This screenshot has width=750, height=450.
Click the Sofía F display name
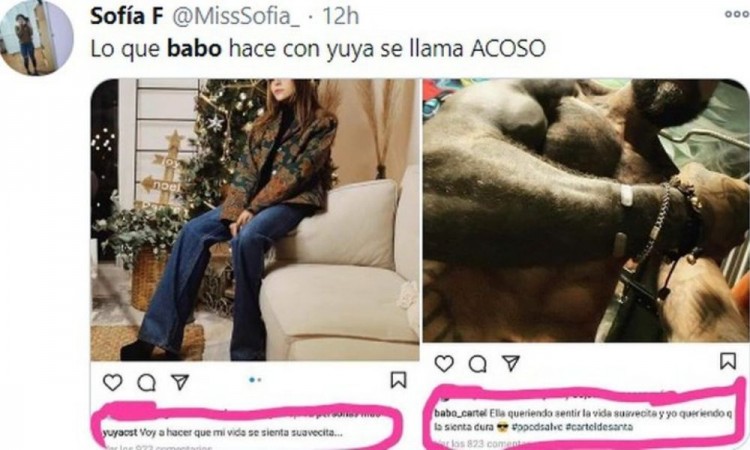[x=127, y=16]
